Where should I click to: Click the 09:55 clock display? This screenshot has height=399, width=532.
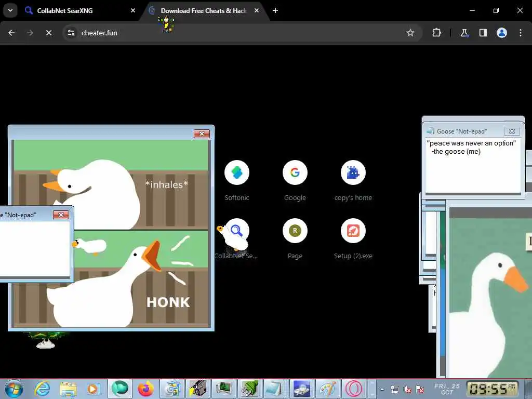coord(493,389)
